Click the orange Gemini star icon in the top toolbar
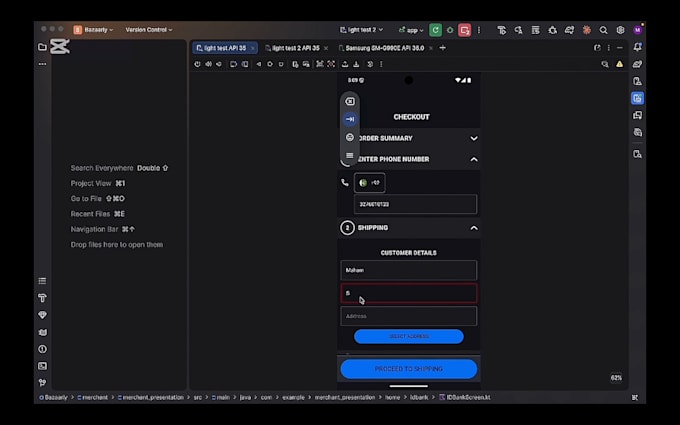The image size is (680, 425). click(586, 30)
